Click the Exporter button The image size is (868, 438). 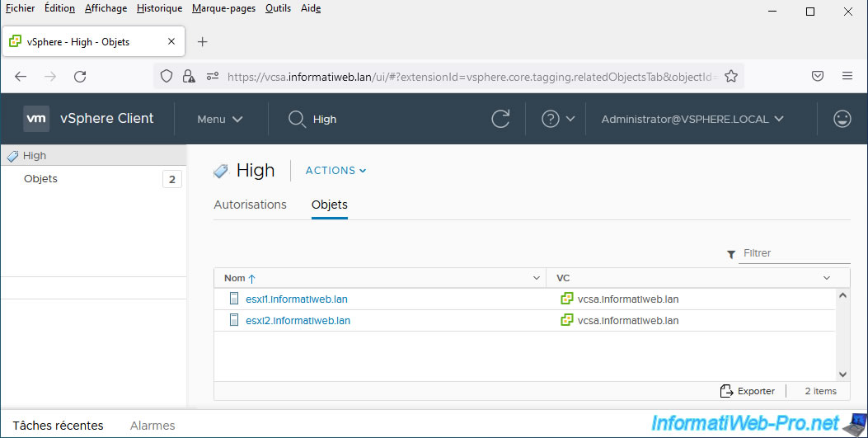click(748, 391)
